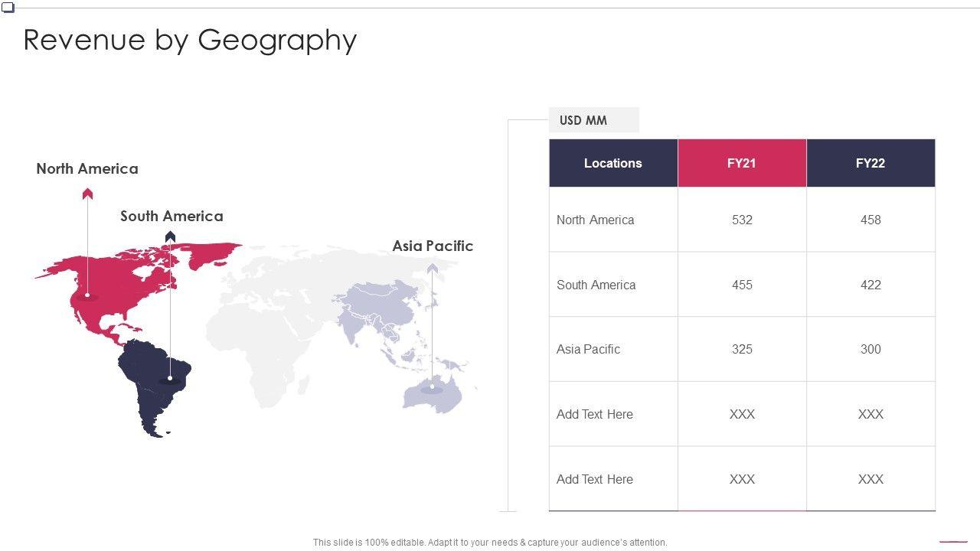Select the FY22 column header
980x551 pixels.
coord(871,163)
